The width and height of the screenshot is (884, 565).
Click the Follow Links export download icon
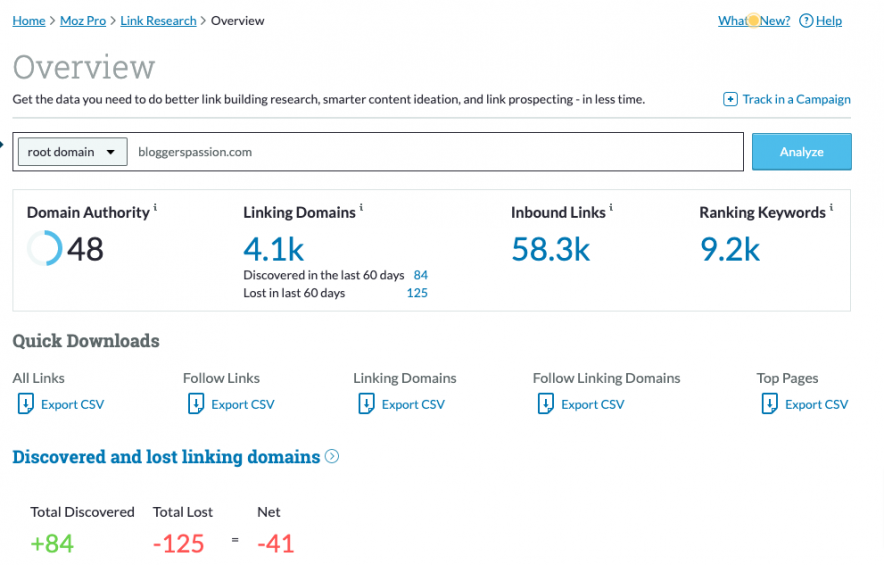196,404
